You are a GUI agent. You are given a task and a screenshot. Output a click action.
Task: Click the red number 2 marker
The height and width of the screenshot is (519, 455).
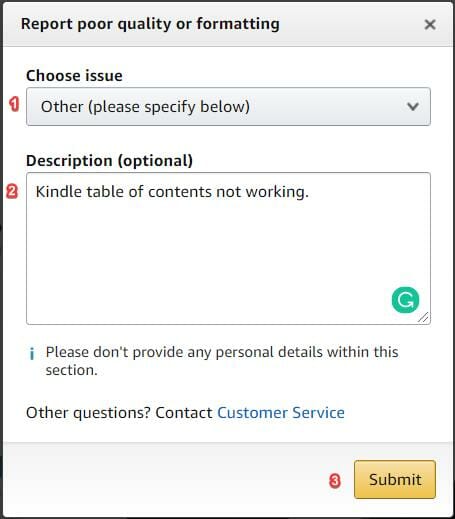pos(12,192)
